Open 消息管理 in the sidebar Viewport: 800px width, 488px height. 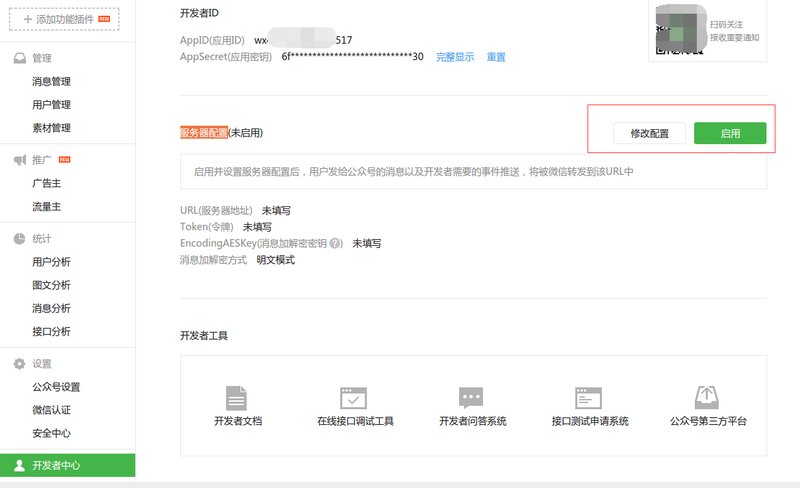click(x=51, y=82)
